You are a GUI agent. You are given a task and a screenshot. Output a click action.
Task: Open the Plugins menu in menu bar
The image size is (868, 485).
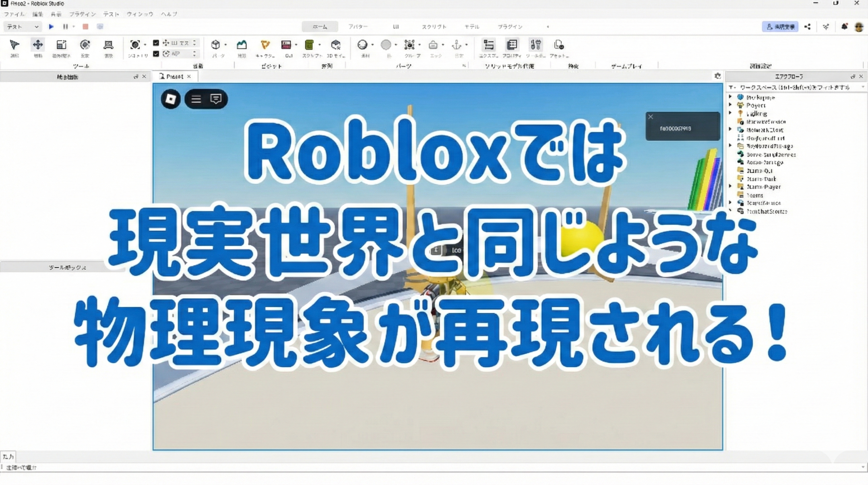(x=82, y=14)
